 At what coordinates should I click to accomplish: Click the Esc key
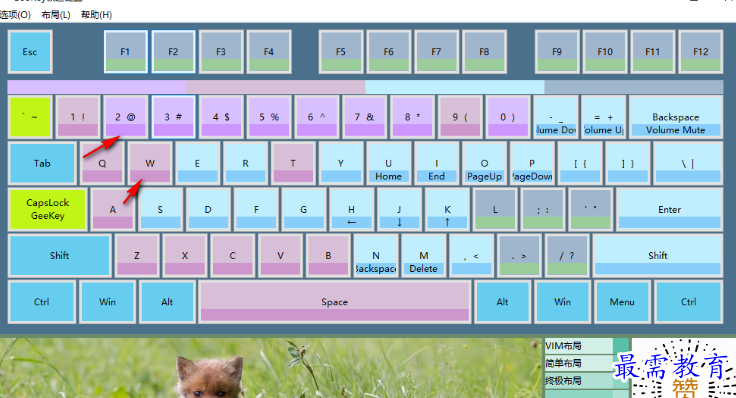(30, 52)
